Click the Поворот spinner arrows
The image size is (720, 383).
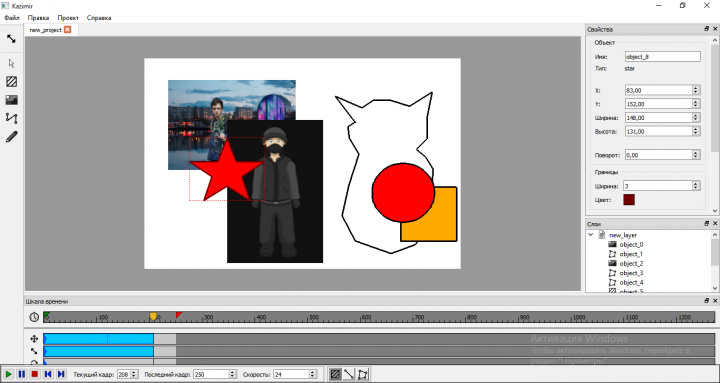(696, 155)
